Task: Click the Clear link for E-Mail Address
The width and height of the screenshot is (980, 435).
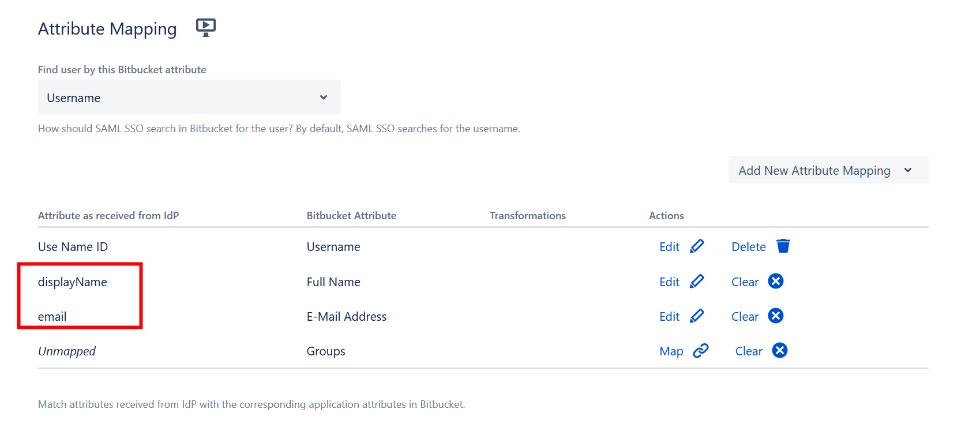Action: (x=745, y=317)
